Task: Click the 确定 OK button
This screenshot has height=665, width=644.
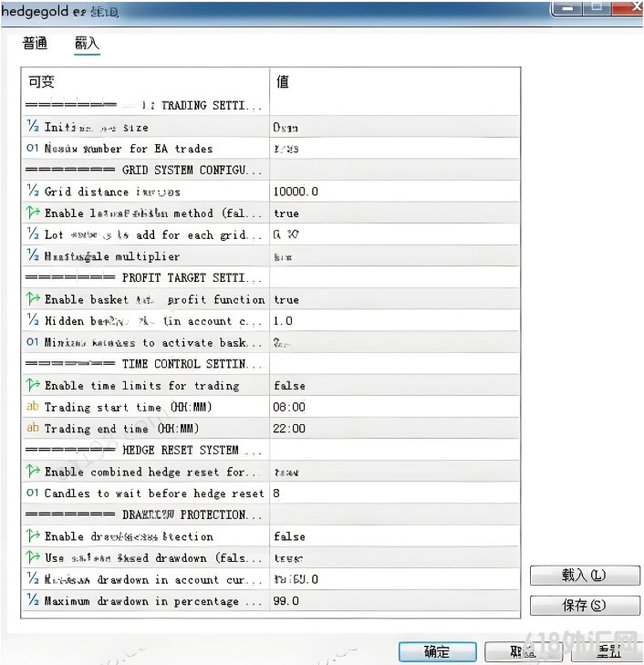Action: pyautogui.click(x=437, y=652)
